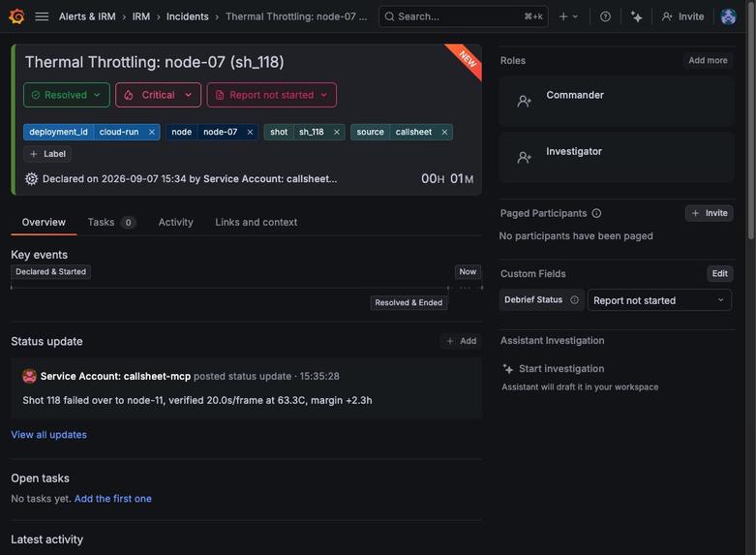Remove the node node-07 label

coord(250,132)
